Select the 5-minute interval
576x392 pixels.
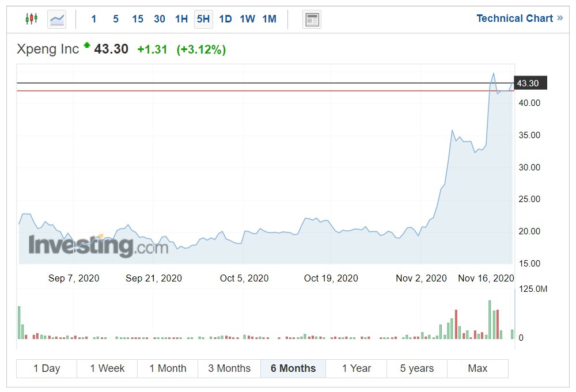pos(115,18)
